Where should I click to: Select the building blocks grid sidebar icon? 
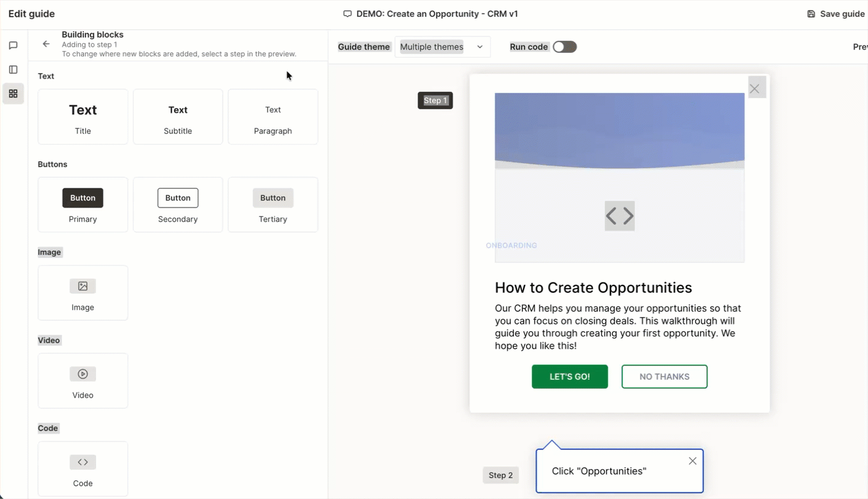click(13, 94)
